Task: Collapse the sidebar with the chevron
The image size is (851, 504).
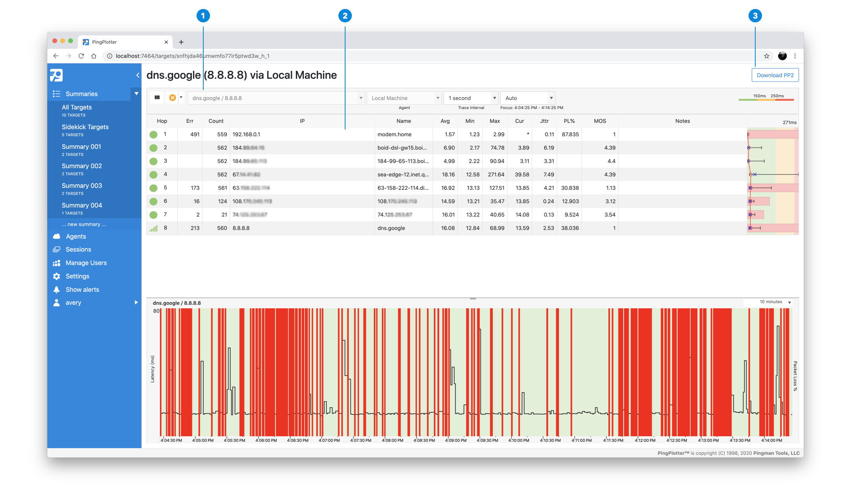Action: point(137,75)
